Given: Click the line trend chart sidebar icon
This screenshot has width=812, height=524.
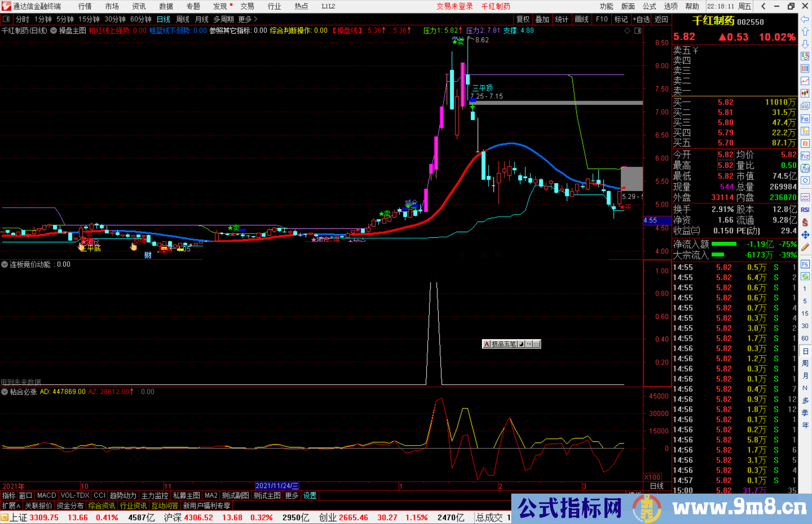Looking at the screenshot, I should tap(805, 81).
